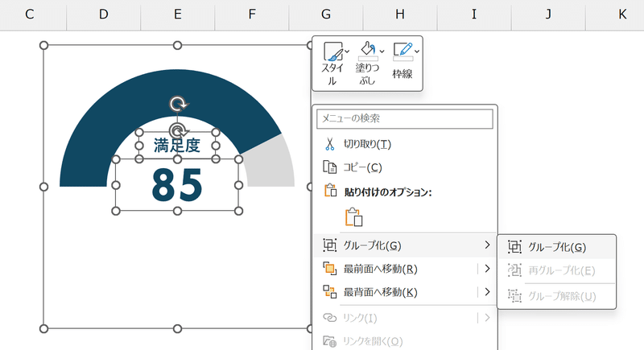Select column J header
Screen dimensions: 644x350
[x=548, y=14]
